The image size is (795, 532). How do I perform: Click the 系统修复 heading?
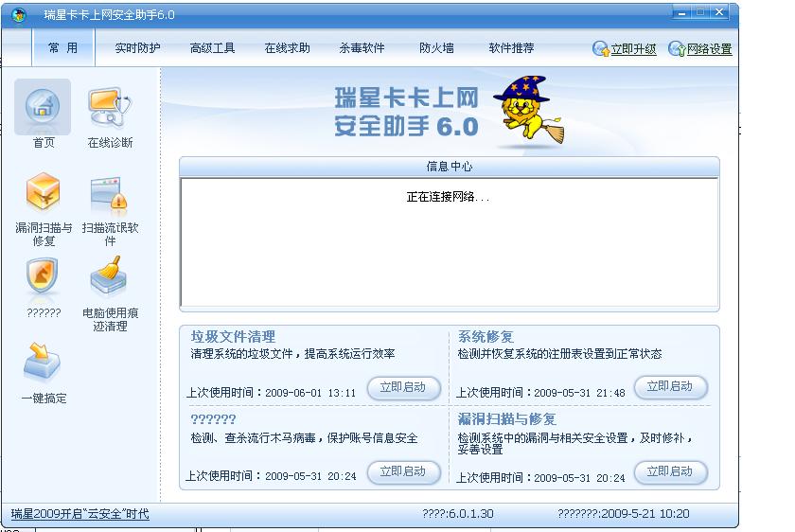tap(486, 337)
